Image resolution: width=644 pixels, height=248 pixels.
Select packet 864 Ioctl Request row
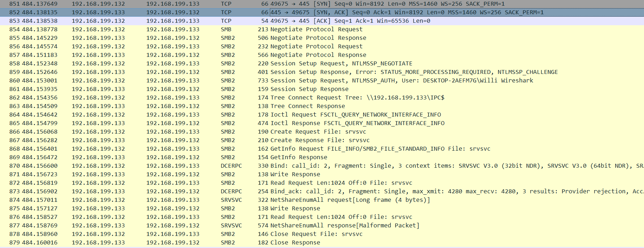click(x=322, y=115)
